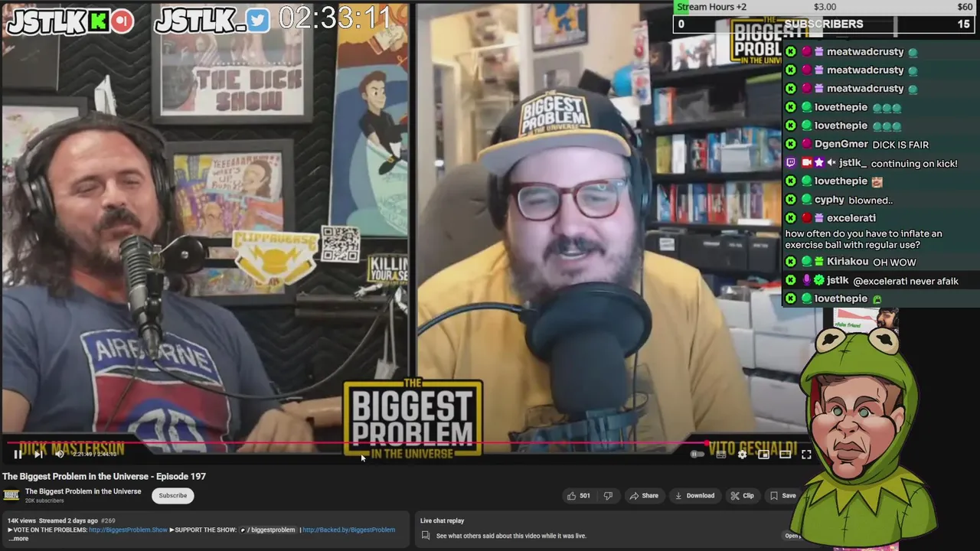Enter fullscreen mode
The width and height of the screenshot is (980, 551).
pyautogui.click(x=806, y=455)
